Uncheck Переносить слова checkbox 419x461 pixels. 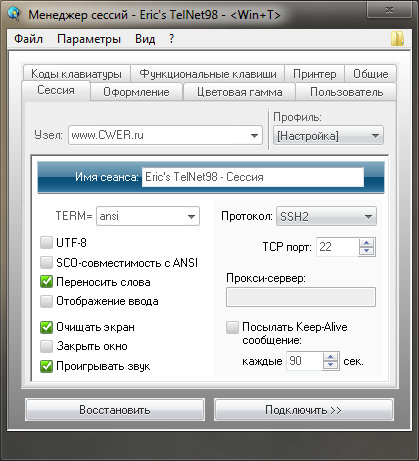pyautogui.click(x=46, y=282)
